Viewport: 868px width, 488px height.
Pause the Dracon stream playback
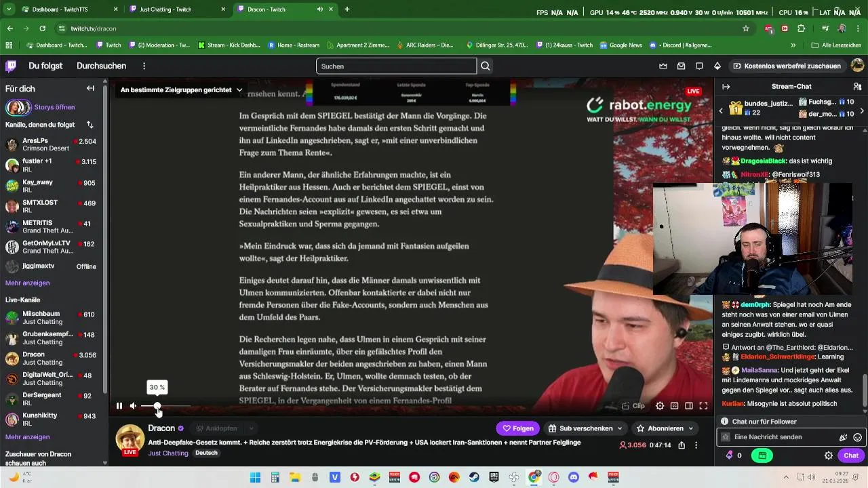pyautogui.click(x=119, y=406)
